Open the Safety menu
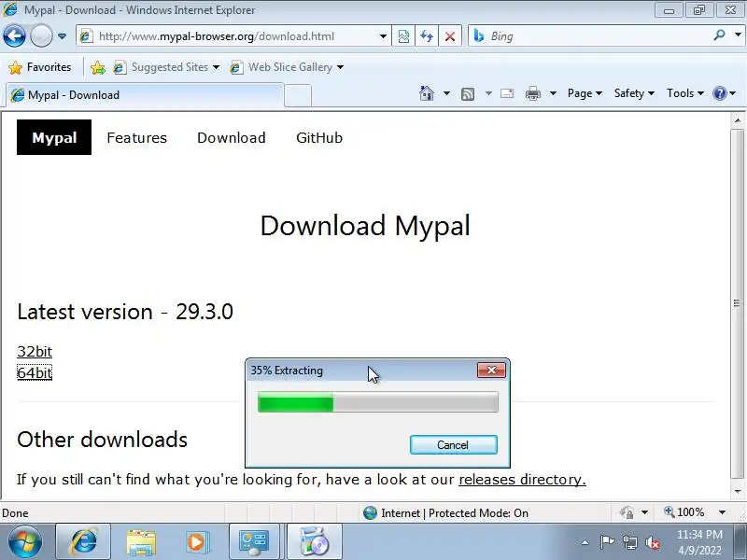The height and width of the screenshot is (560, 747). (634, 93)
